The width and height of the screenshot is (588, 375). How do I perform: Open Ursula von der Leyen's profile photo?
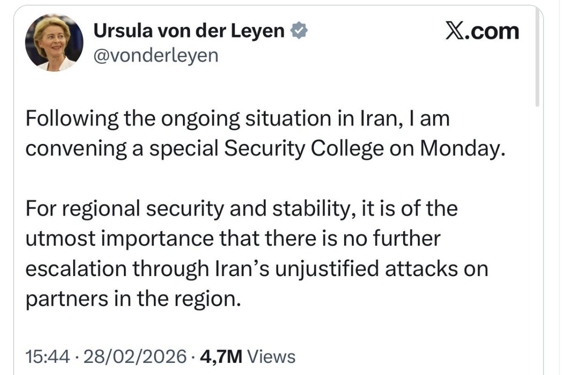click(x=54, y=43)
